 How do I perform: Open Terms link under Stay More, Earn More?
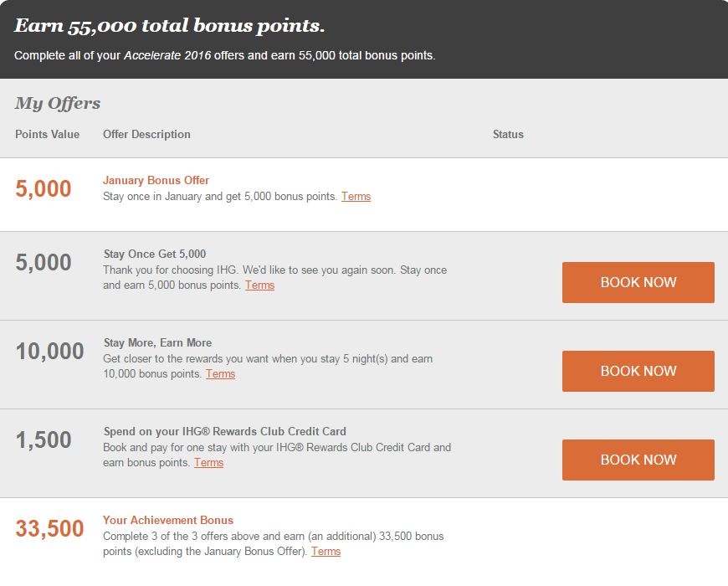click(x=220, y=374)
